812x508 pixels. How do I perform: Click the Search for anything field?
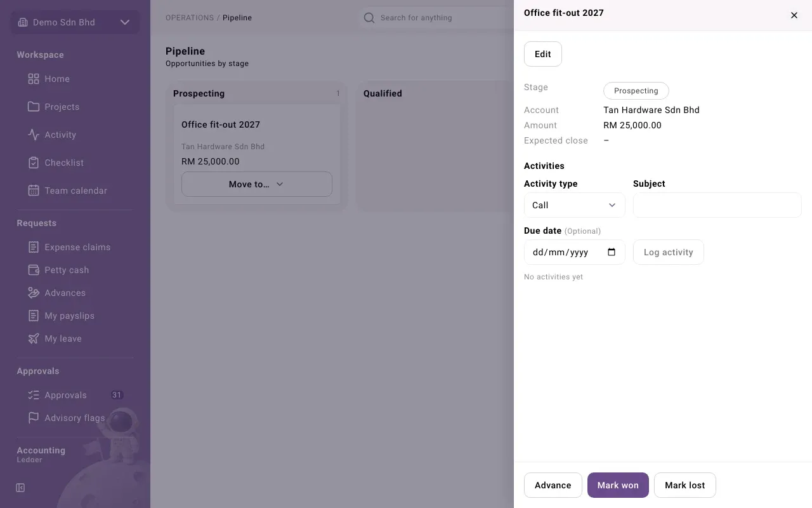pyautogui.click(x=438, y=18)
